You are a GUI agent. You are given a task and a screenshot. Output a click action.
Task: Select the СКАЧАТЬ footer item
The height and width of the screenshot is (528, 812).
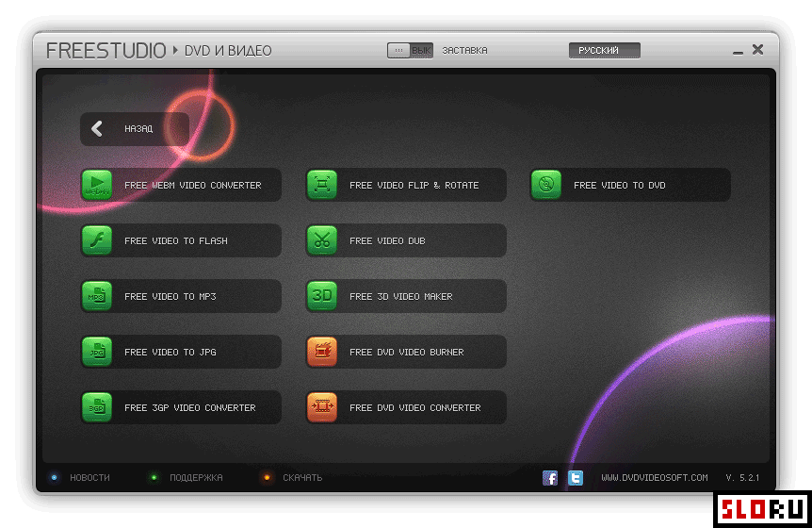pos(302,478)
